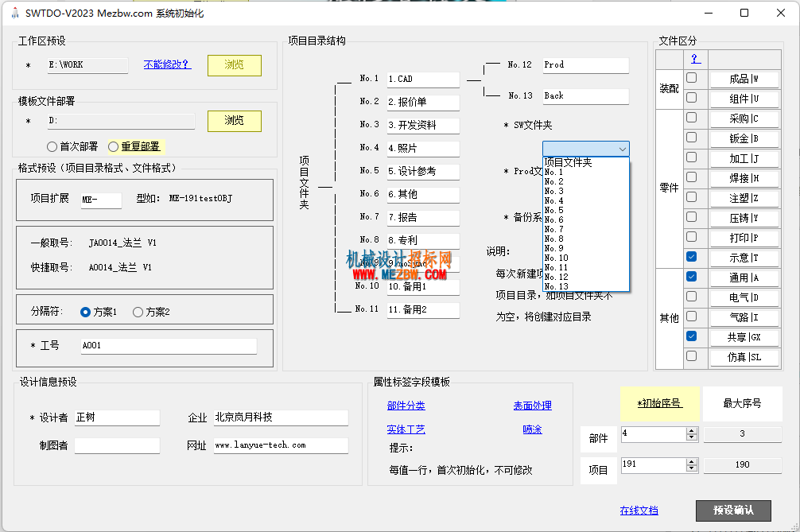Check the 采购|C checkbox
The height and width of the screenshot is (532, 800).
pos(691,118)
